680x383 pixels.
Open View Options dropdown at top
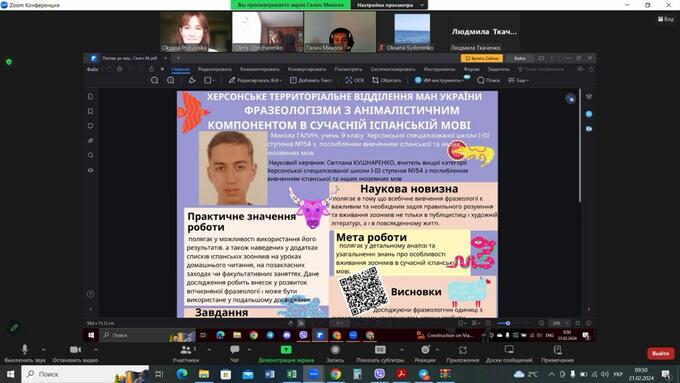pyautogui.click(x=389, y=5)
